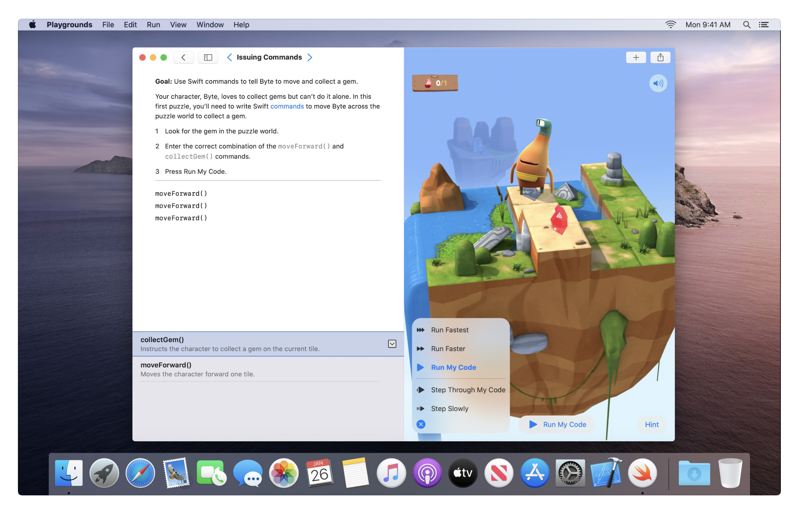Screen dimensions: 812x518
Task: Open Mail from the Dock
Action: (x=176, y=473)
